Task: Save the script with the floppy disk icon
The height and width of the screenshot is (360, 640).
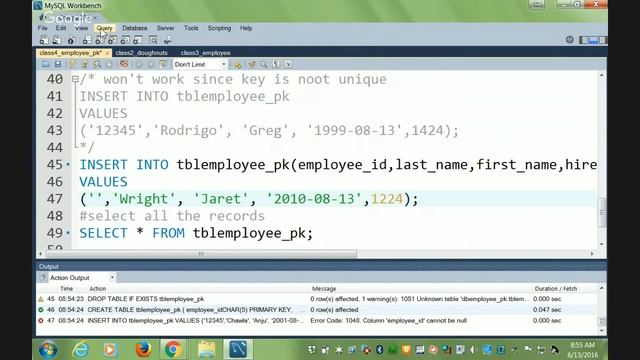Action: coord(58,64)
